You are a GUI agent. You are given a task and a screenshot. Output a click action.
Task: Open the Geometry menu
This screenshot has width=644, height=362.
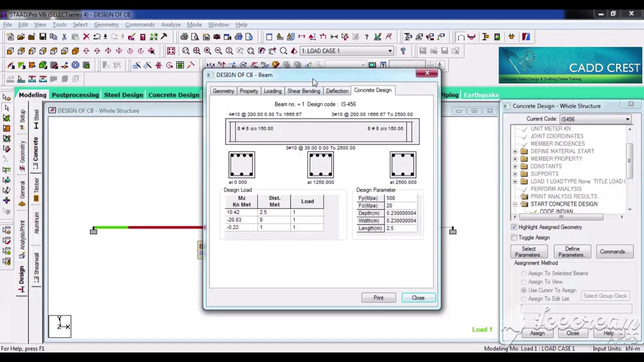106,25
